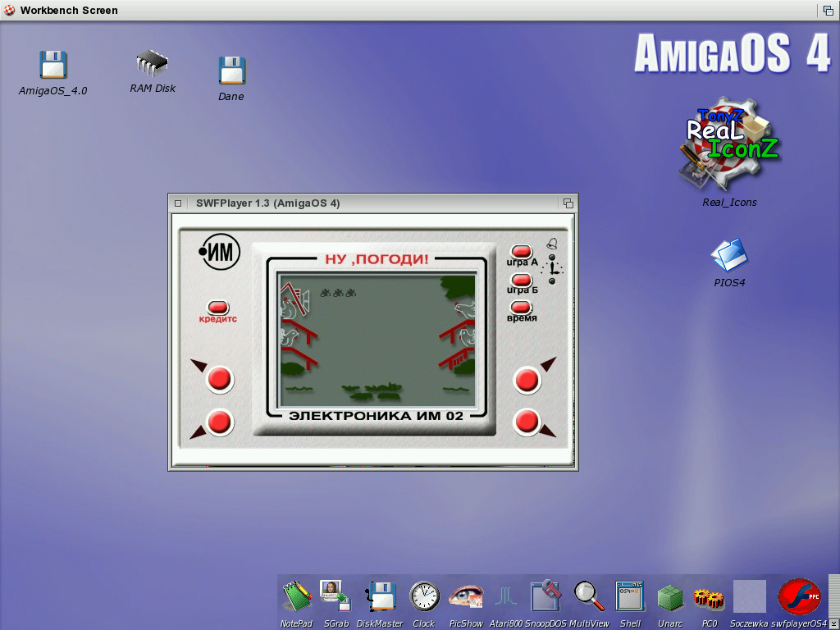Open DiskMaster in the dock

tap(381, 596)
